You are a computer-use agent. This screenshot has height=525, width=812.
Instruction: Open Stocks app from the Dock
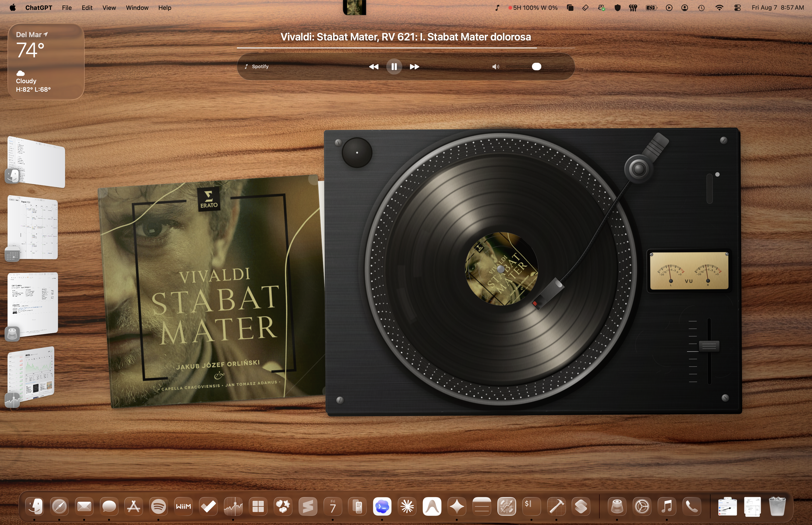coord(233,506)
